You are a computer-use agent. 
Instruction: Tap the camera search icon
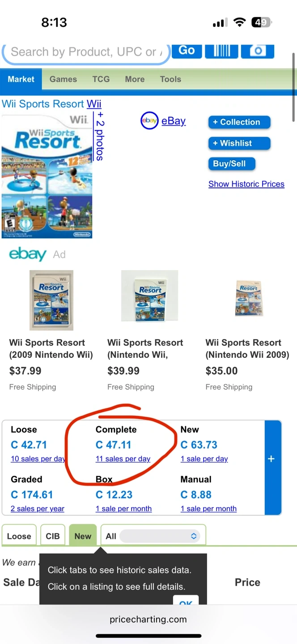pyautogui.click(x=257, y=51)
